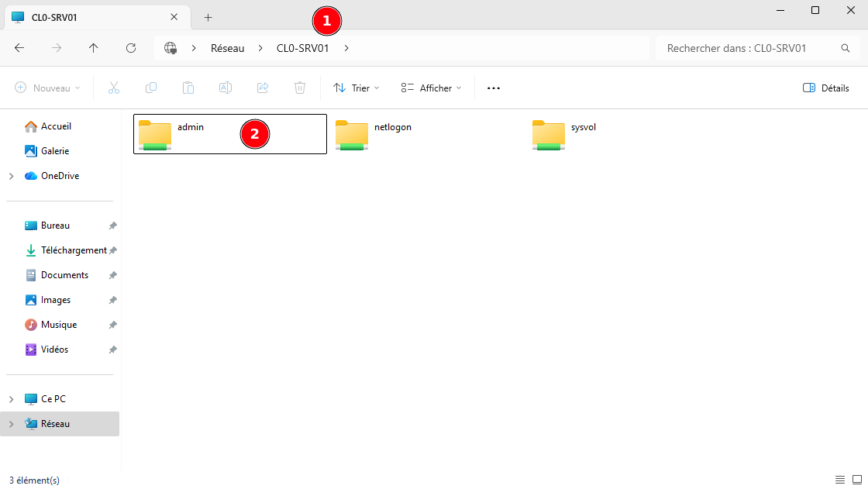868x489 pixels.
Task: Go up one folder level
Action: pos(94,48)
